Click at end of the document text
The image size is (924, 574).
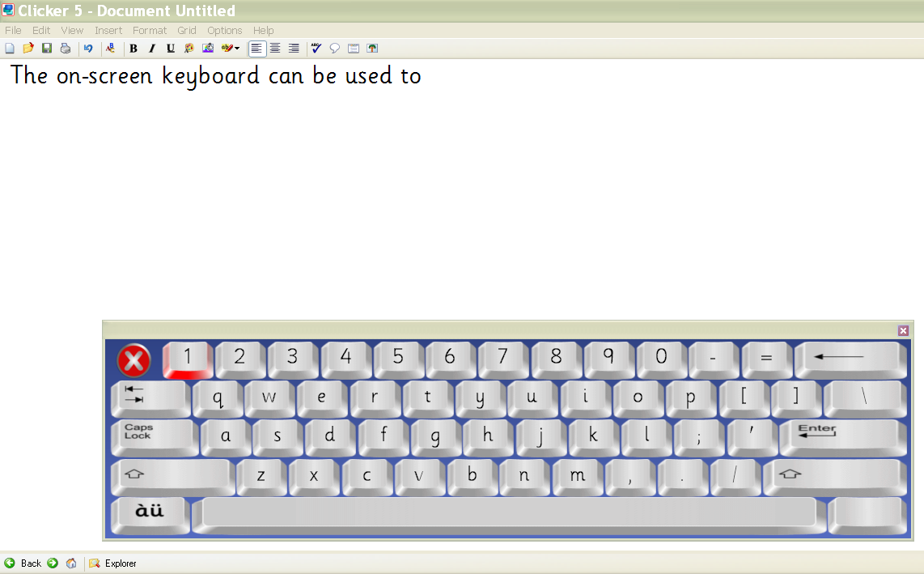(x=422, y=76)
